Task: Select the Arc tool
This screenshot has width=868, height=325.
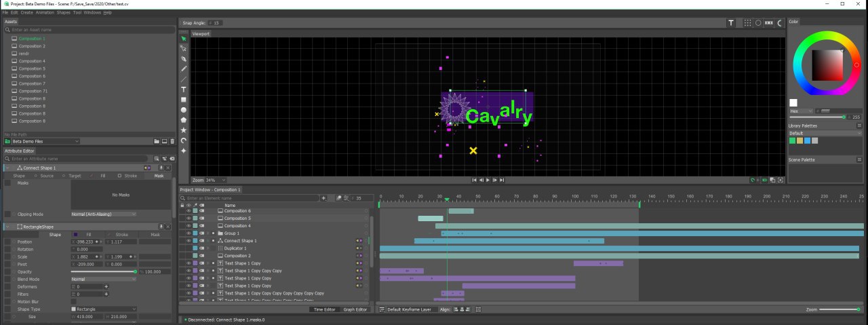Action: click(x=183, y=140)
